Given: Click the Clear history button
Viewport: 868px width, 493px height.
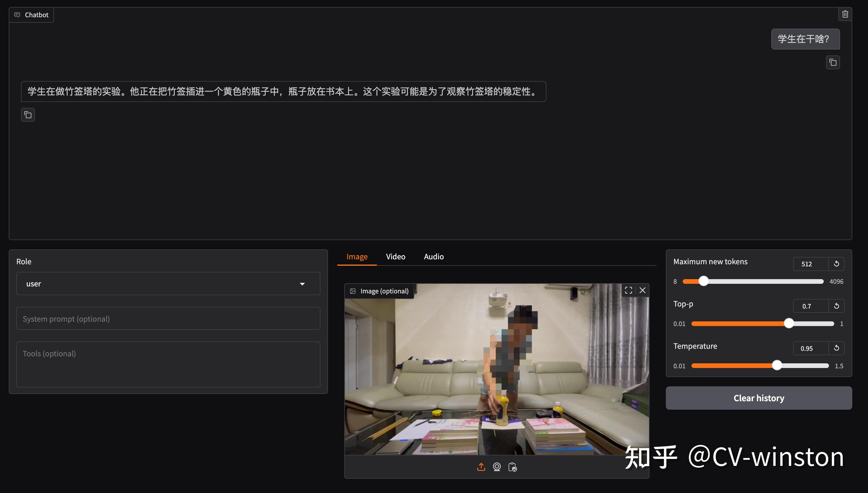Looking at the screenshot, I should (x=759, y=398).
